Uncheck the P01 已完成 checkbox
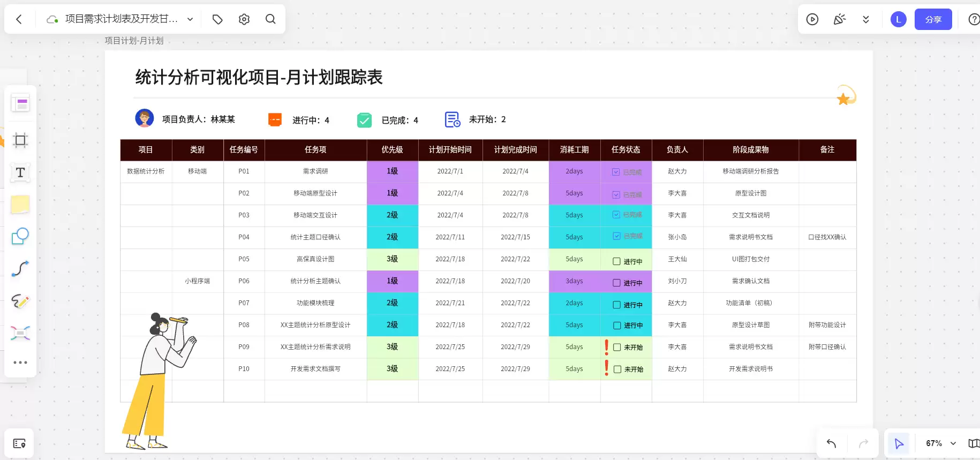 click(616, 172)
